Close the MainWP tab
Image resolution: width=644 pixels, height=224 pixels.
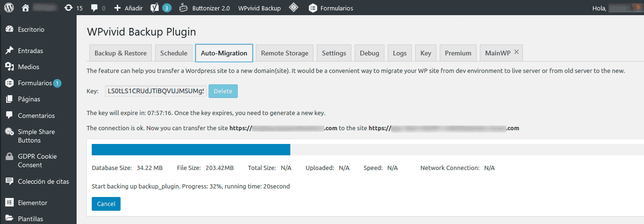click(516, 52)
